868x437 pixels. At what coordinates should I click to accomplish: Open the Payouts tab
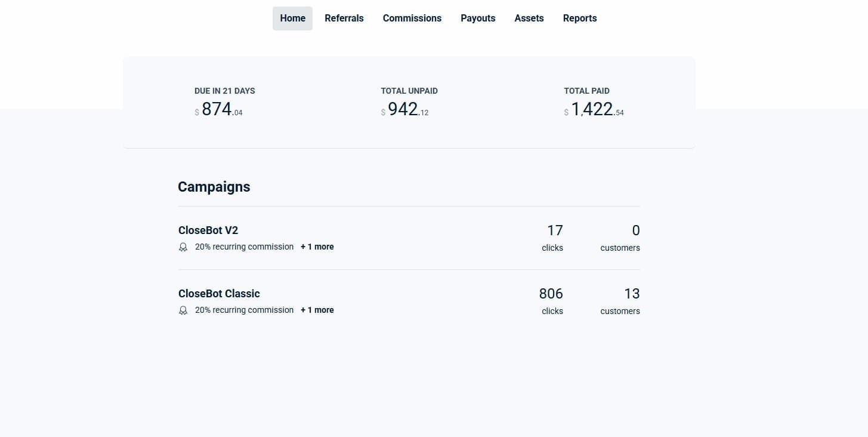478,19
